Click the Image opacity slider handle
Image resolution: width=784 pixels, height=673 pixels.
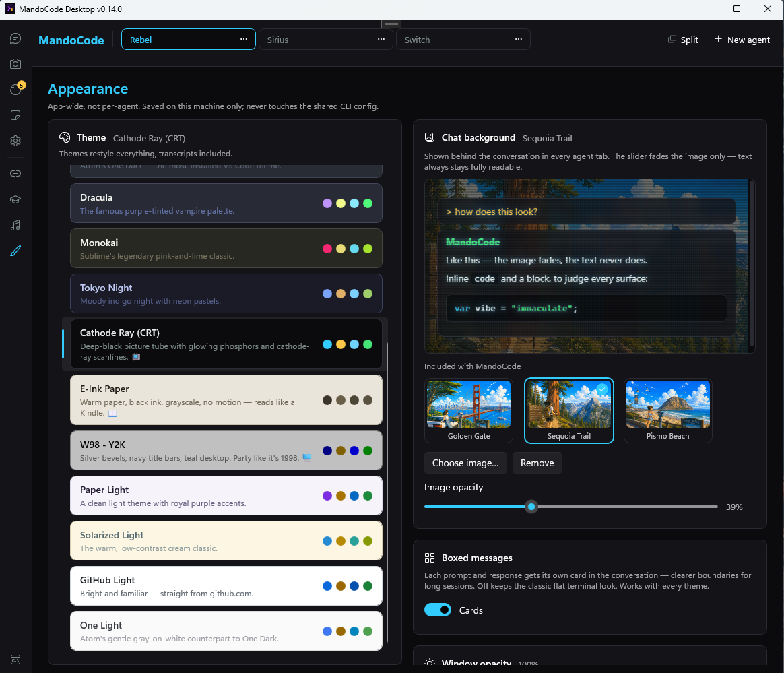[531, 507]
